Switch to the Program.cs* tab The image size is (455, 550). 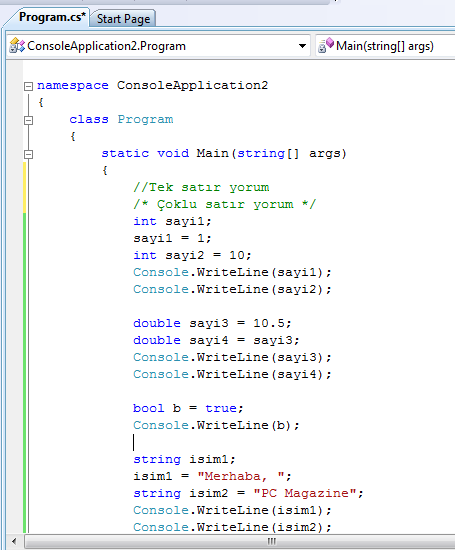tap(52, 18)
